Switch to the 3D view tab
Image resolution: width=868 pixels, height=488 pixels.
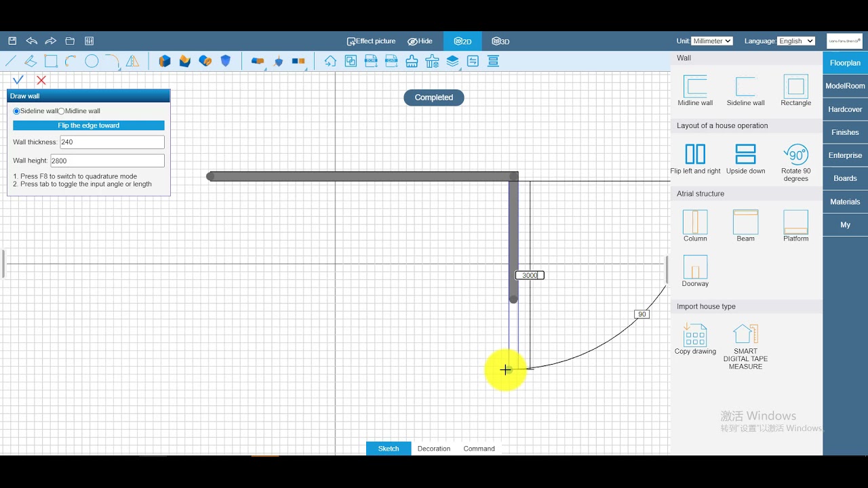[500, 41]
